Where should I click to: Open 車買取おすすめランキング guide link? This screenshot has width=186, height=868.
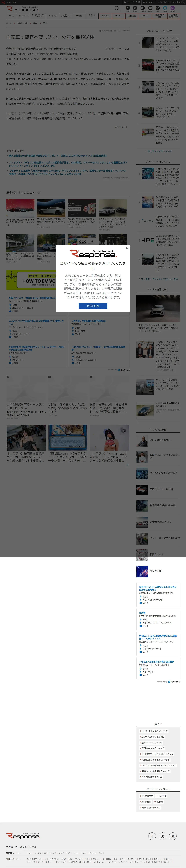pos(152,748)
